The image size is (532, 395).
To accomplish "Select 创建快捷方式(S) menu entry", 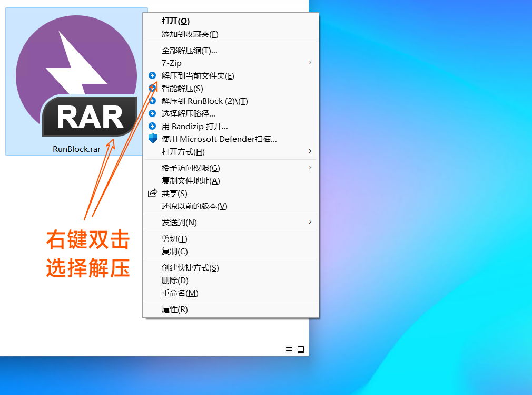I will (x=231, y=267).
